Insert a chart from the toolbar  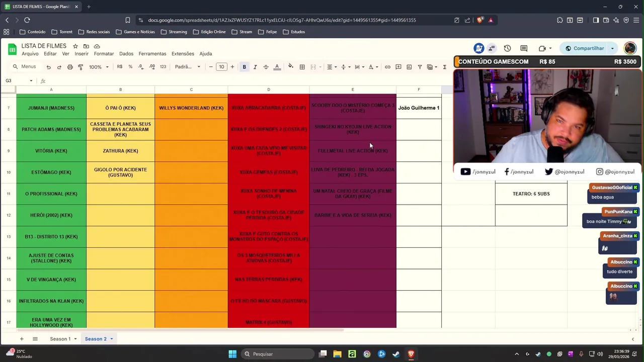pos(409,67)
